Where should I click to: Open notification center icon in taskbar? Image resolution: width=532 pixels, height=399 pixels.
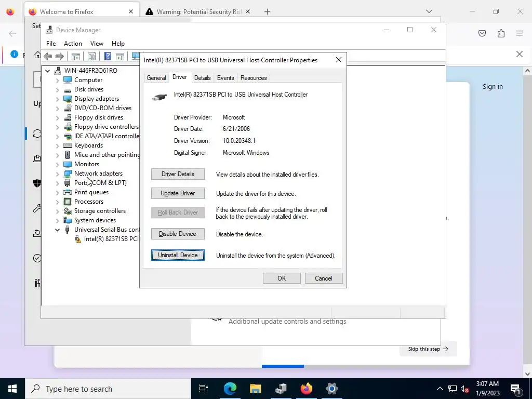tap(515, 389)
